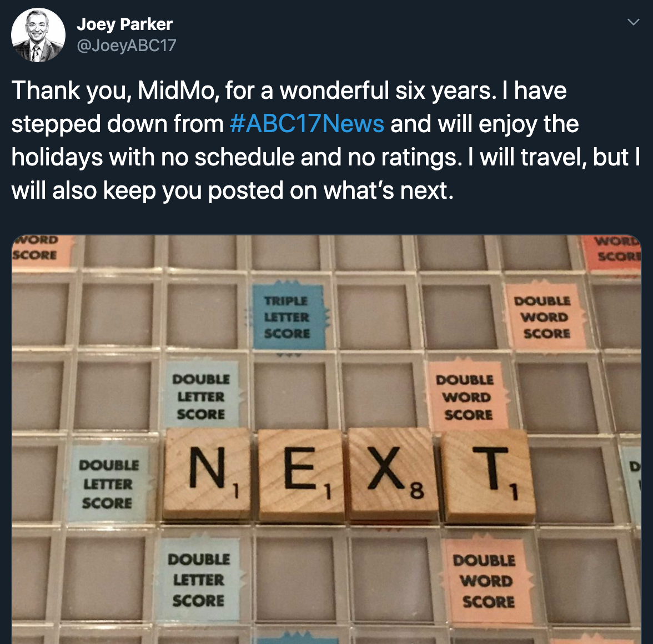Click the Double Word Score square below T

pyautogui.click(x=486, y=581)
